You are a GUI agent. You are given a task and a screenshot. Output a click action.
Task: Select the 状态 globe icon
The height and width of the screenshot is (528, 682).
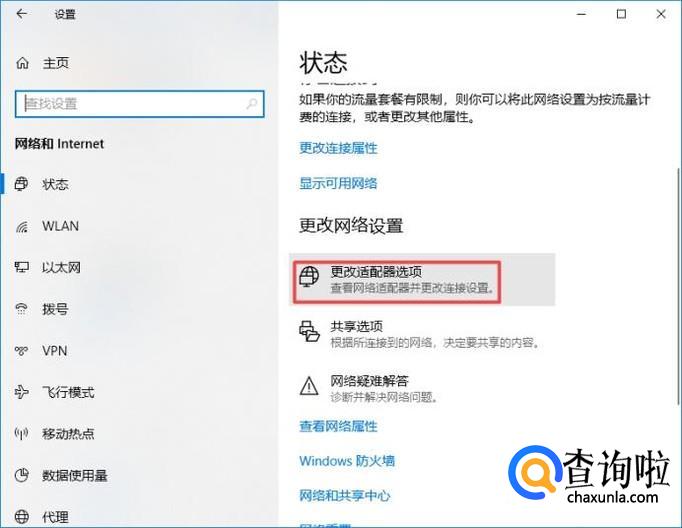click(x=21, y=184)
